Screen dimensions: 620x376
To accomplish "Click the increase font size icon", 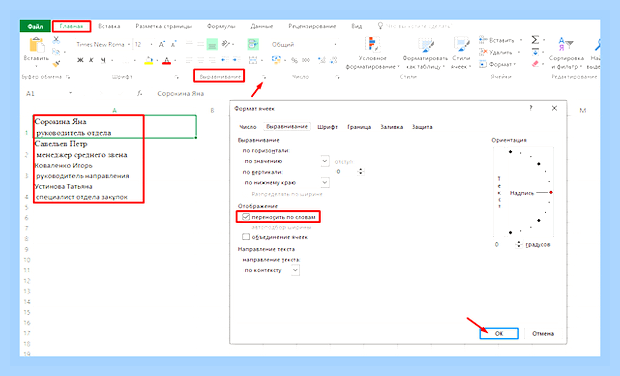I will [x=162, y=44].
